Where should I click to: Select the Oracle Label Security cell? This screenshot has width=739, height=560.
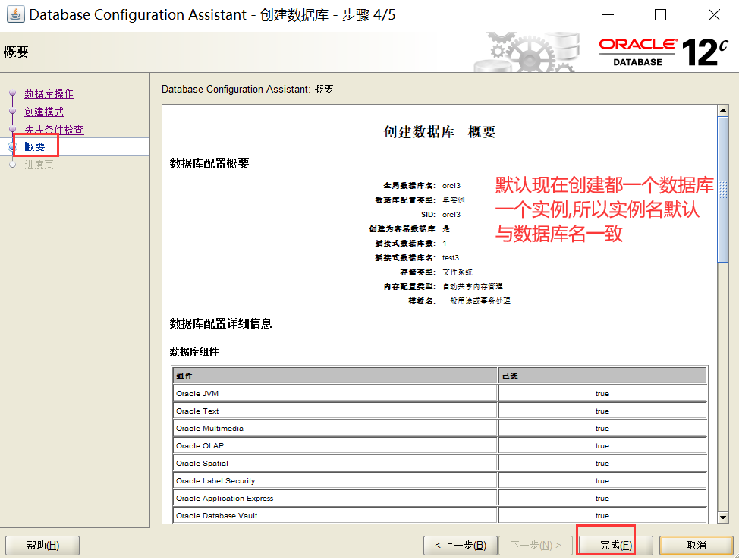[x=335, y=481]
